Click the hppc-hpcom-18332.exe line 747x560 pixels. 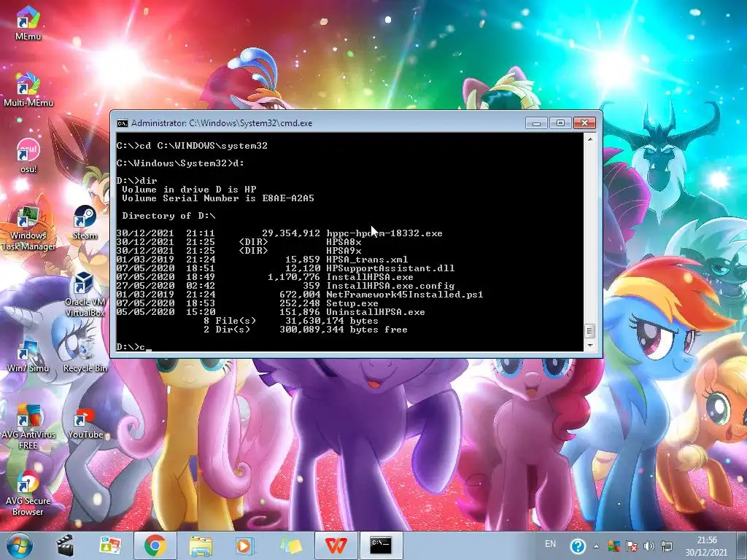[x=279, y=233]
